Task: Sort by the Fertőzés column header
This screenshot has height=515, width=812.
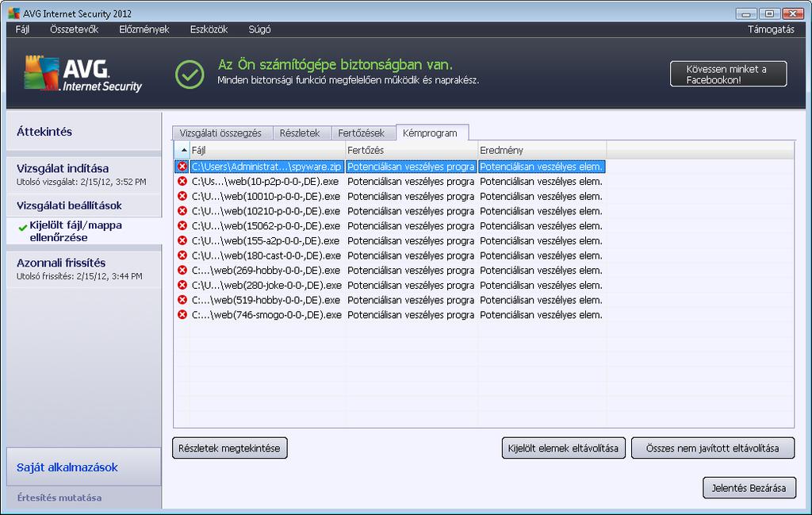Action: [412, 150]
